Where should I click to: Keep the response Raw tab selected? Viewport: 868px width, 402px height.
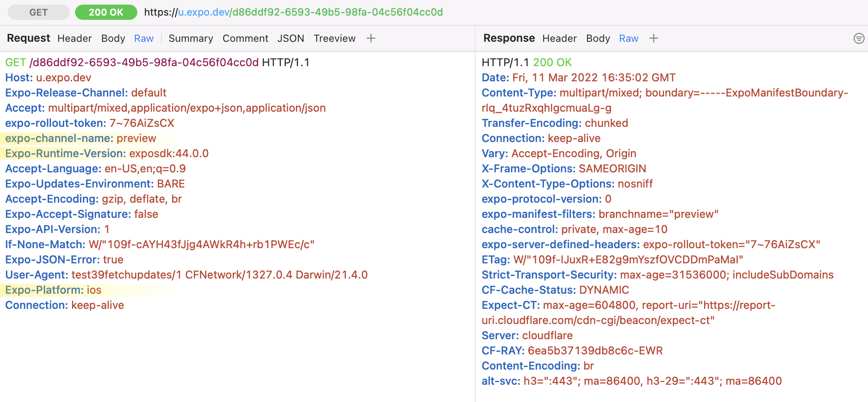(628, 38)
